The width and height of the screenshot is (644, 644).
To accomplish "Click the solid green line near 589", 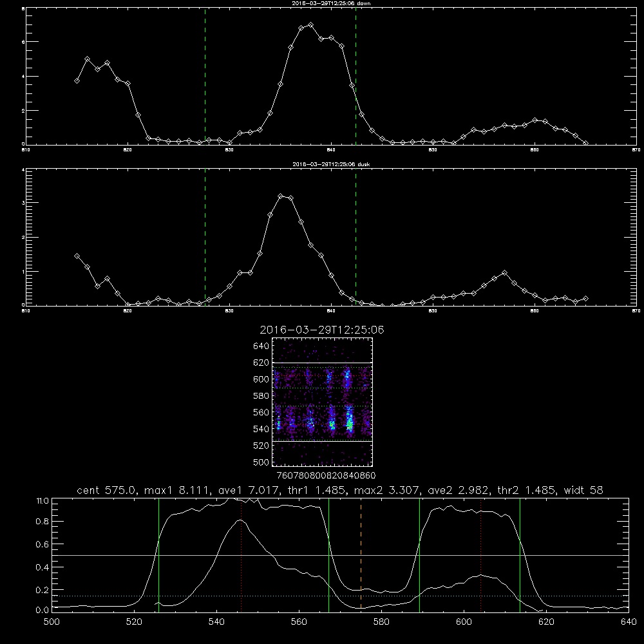I will point(419,554).
